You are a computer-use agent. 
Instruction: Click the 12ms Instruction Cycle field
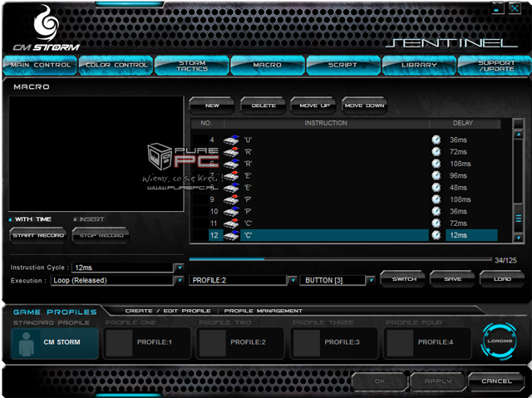[123, 268]
